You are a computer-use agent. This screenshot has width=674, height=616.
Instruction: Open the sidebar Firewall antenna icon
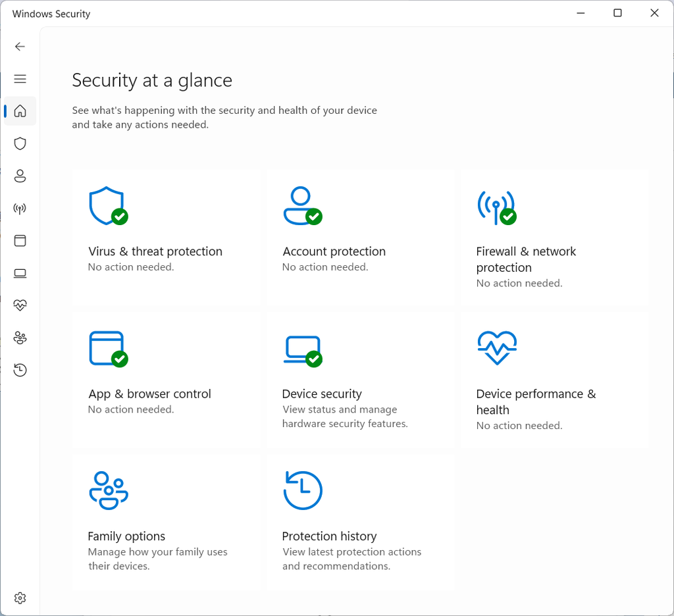pos(20,209)
